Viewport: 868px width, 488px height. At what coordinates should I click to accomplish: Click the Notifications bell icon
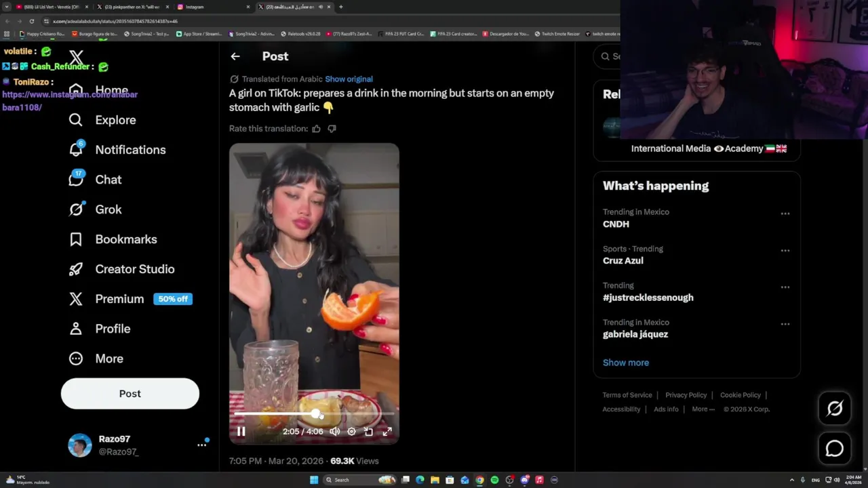(76, 150)
